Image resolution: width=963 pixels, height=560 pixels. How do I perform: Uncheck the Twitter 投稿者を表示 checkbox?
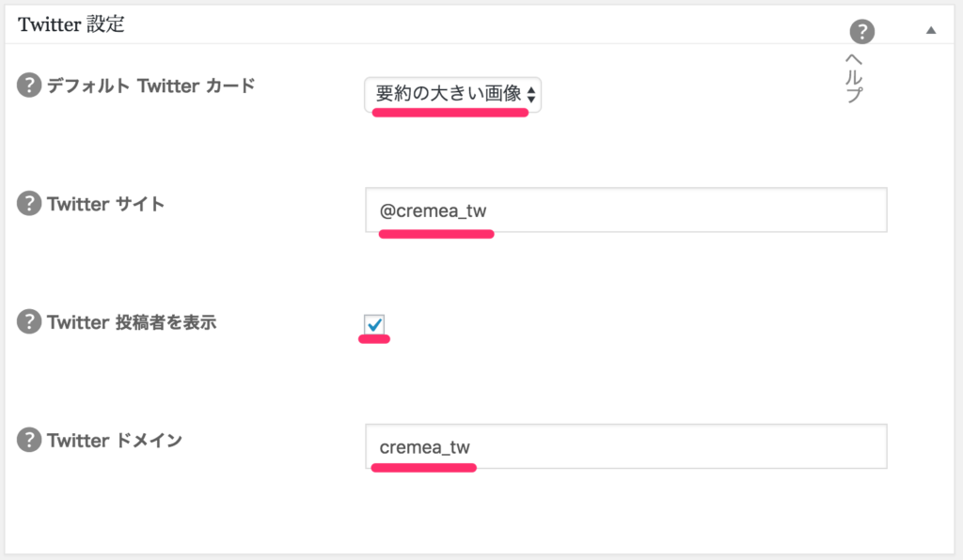[x=374, y=324]
